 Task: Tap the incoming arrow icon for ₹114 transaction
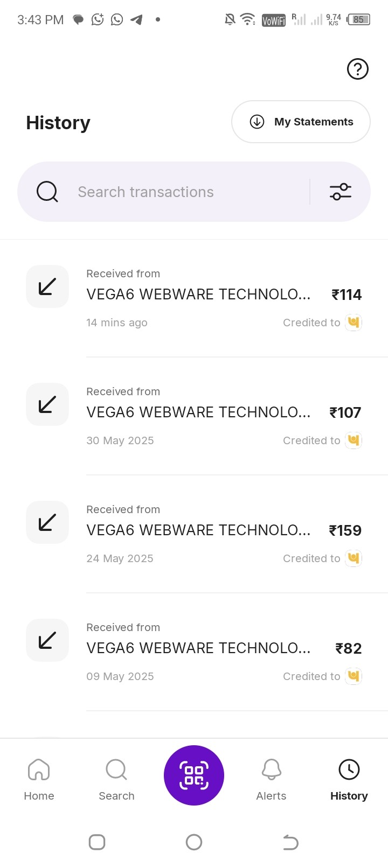(x=47, y=286)
